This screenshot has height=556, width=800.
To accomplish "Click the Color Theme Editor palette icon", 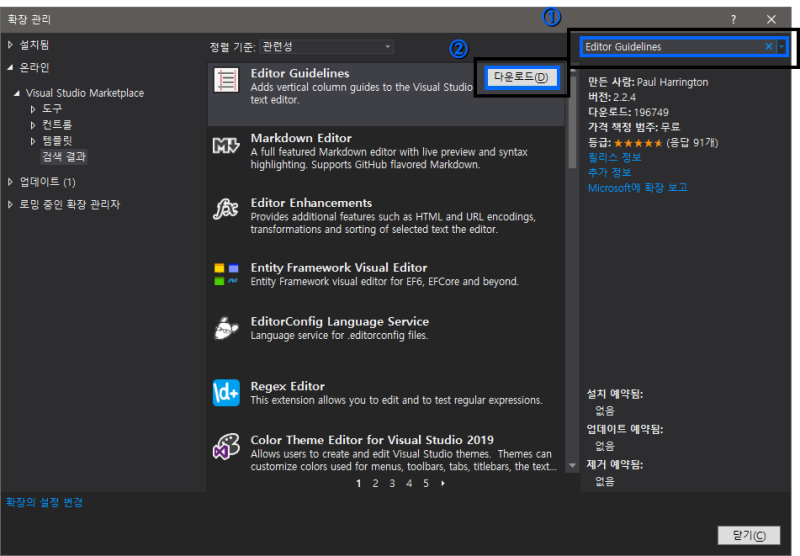I will (x=226, y=447).
